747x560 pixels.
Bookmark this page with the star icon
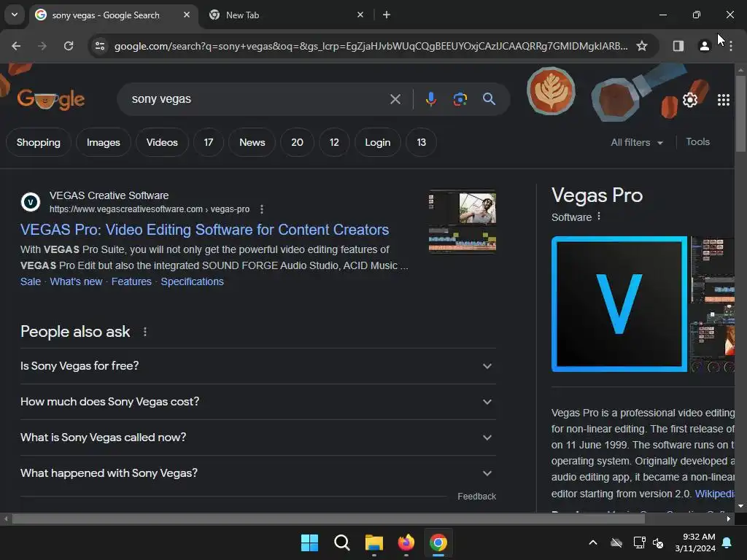coord(642,46)
